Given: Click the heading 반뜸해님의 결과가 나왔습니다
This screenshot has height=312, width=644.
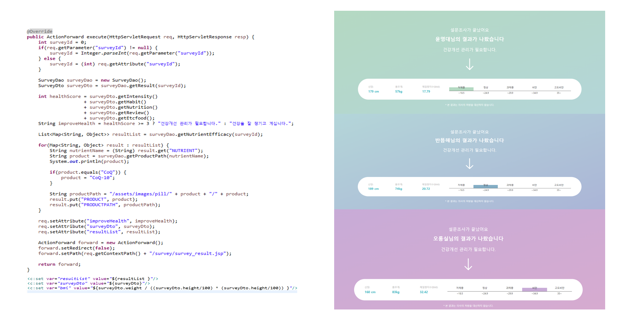Looking at the screenshot, I should point(469,140).
